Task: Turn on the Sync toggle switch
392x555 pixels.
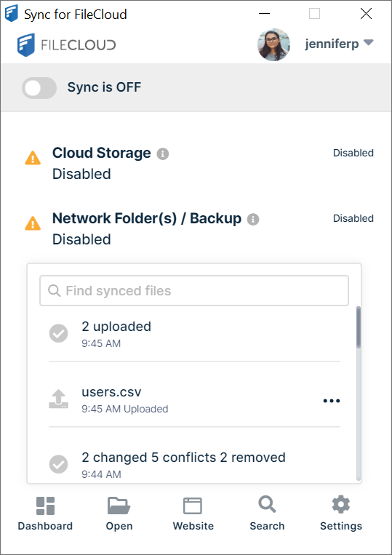Action: (39, 88)
